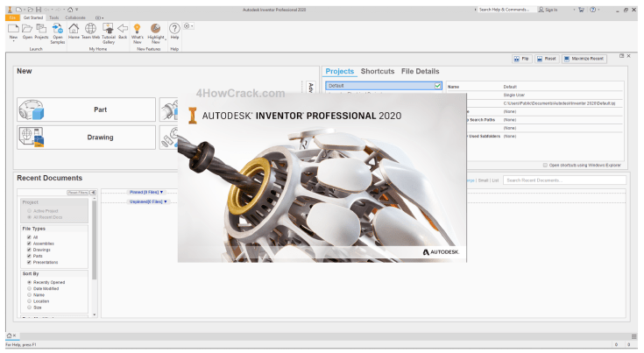Open the File menu tab
Viewport: 644px width, 353px height.
[12, 18]
